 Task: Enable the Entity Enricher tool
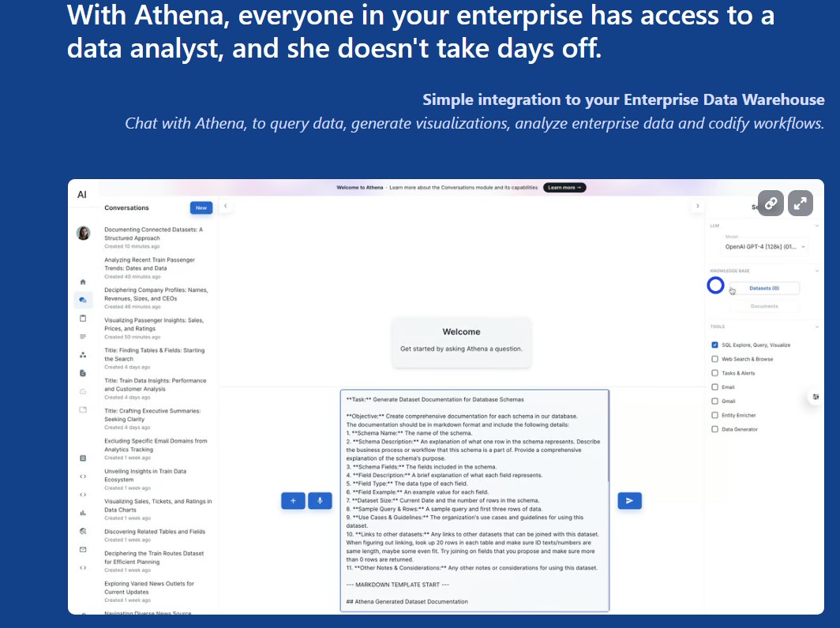[714, 415]
